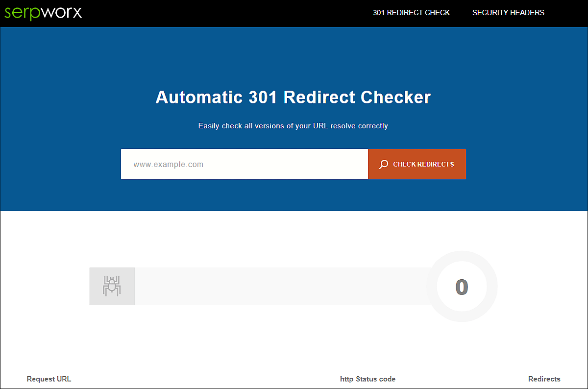The width and height of the screenshot is (588, 389).
Task: Click the Check Redirects button
Action: 417,164
